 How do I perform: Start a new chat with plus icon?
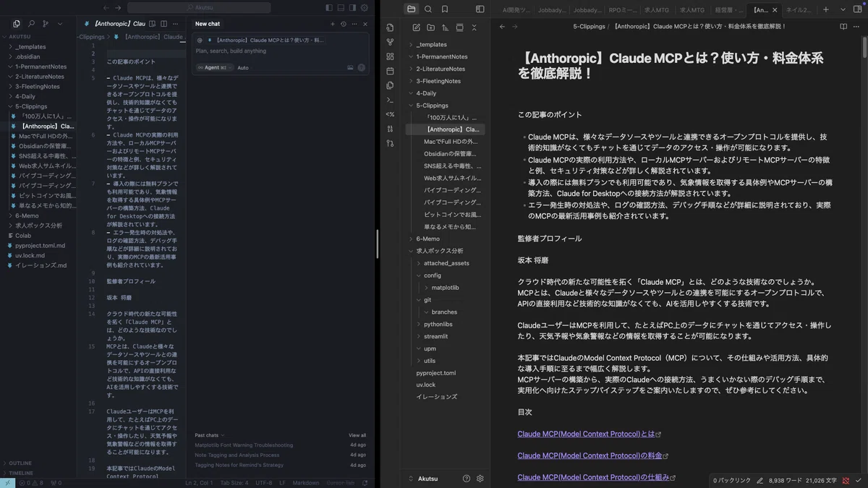333,24
